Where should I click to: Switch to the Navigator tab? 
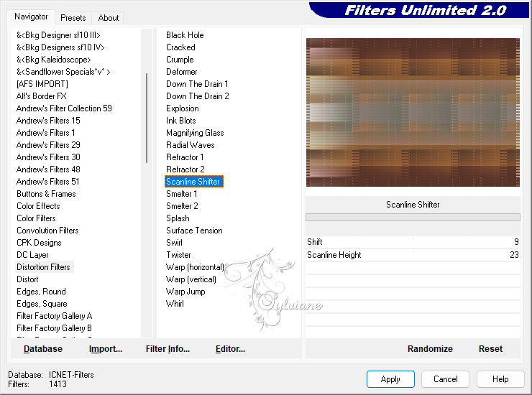[31, 17]
